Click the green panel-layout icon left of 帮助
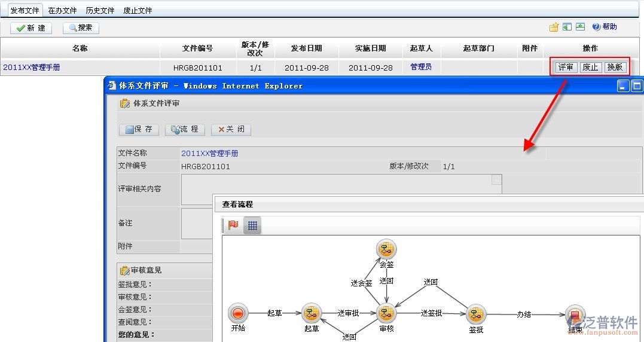The width and height of the screenshot is (644, 342). (x=567, y=27)
